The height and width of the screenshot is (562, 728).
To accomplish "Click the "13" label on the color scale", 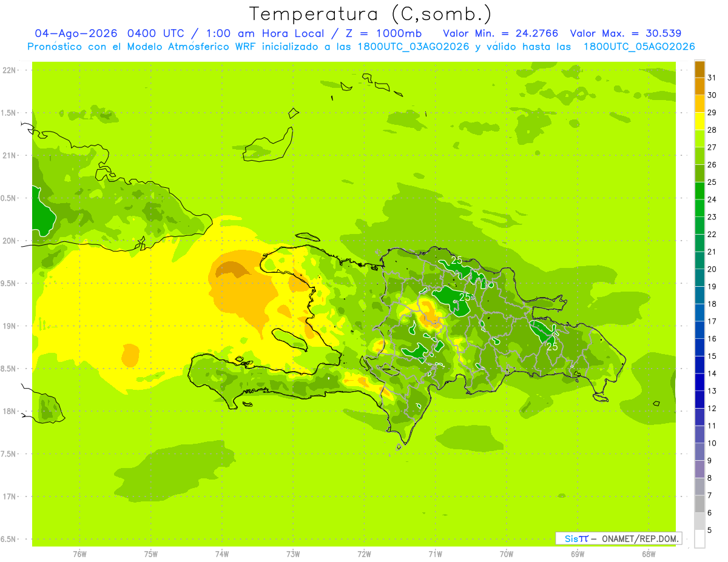I will coord(712,391).
